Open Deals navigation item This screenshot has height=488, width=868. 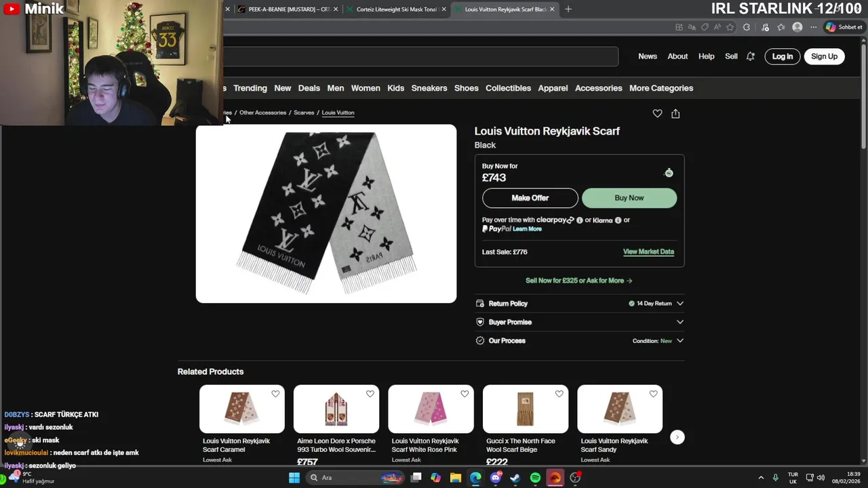(309, 88)
